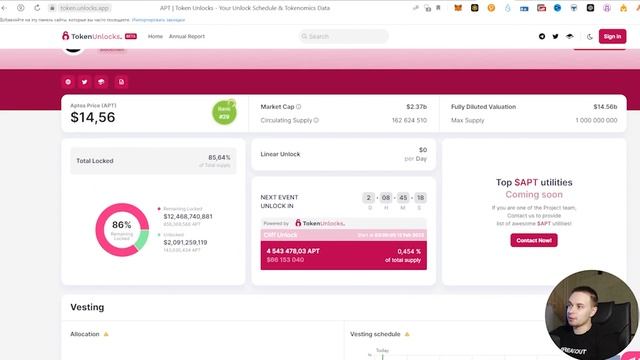Image resolution: width=640 pixels, height=360 pixels.
Task: Open the orange circle browser extension
Action: [x=491, y=8]
